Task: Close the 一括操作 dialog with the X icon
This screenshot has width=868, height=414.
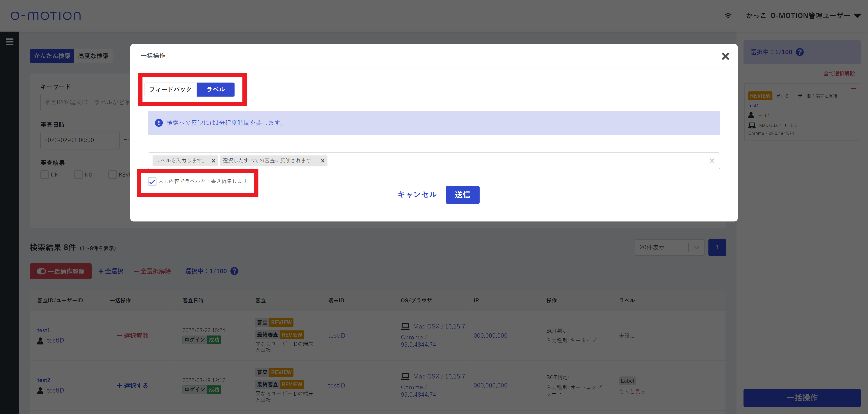Action: [x=725, y=56]
